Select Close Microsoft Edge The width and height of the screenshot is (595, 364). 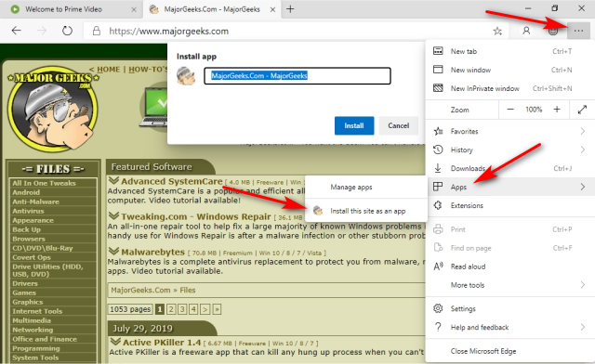[x=509, y=351]
